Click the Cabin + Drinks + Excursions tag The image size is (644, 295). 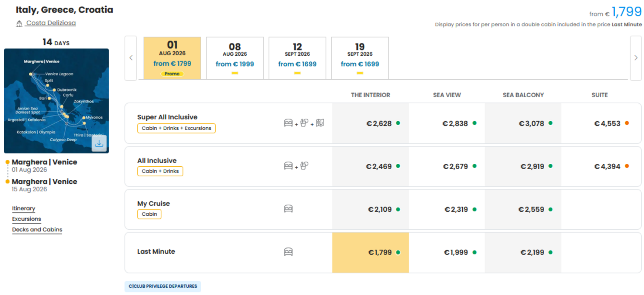click(177, 128)
